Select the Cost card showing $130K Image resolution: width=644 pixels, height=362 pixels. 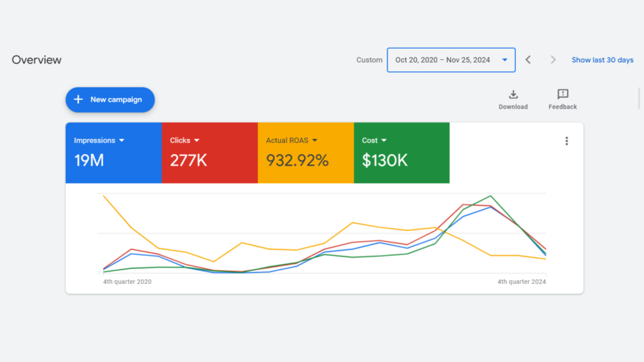(x=401, y=153)
